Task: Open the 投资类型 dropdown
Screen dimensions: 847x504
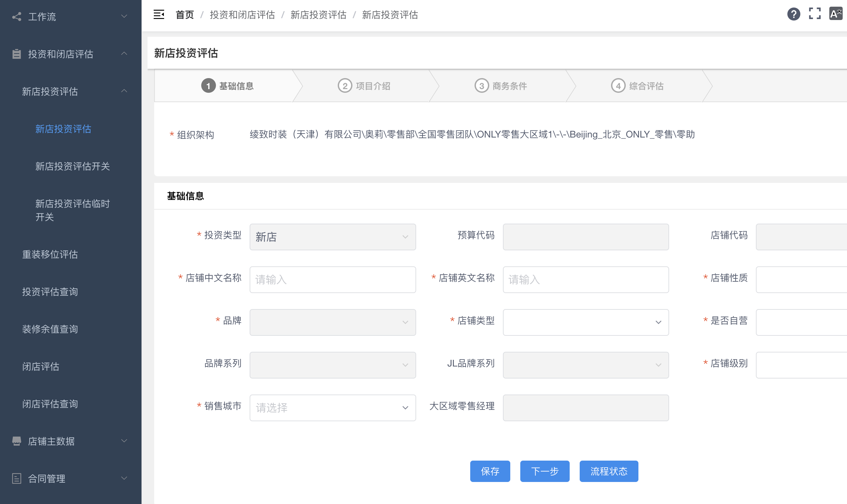Action: pyautogui.click(x=333, y=237)
